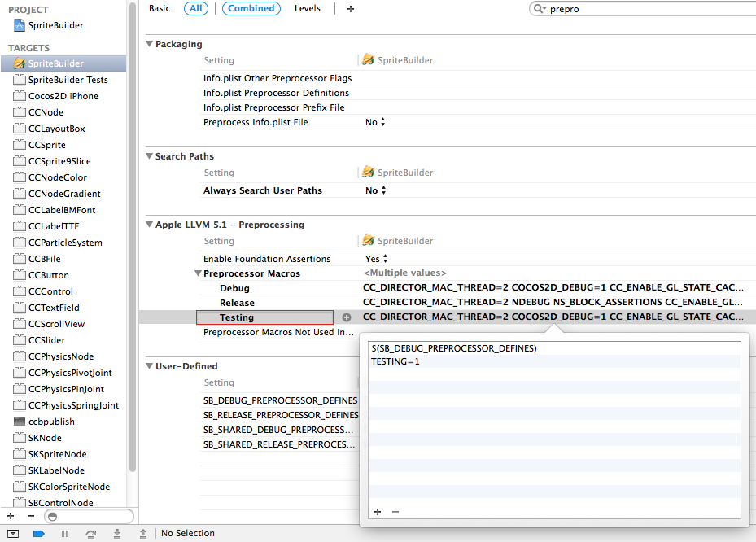Select the CCLabelBMFont target
Image resolution: width=756 pixels, height=542 pixels.
point(62,210)
